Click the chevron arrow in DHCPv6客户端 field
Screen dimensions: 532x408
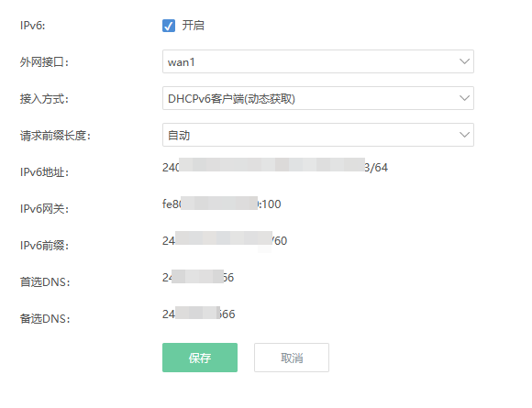click(x=464, y=98)
